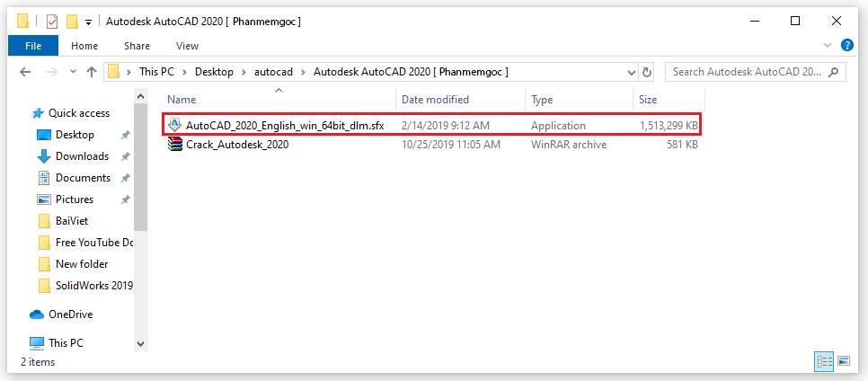The width and height of the screenshot is (868, 381).
Task: Click navigation pane scrollbar down arrow
Action: click(140, 343)
